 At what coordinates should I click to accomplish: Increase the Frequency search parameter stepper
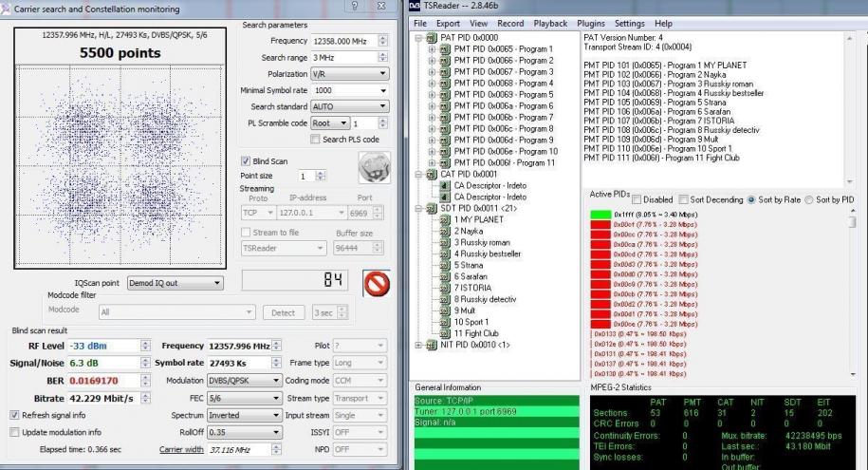[383, 38]
